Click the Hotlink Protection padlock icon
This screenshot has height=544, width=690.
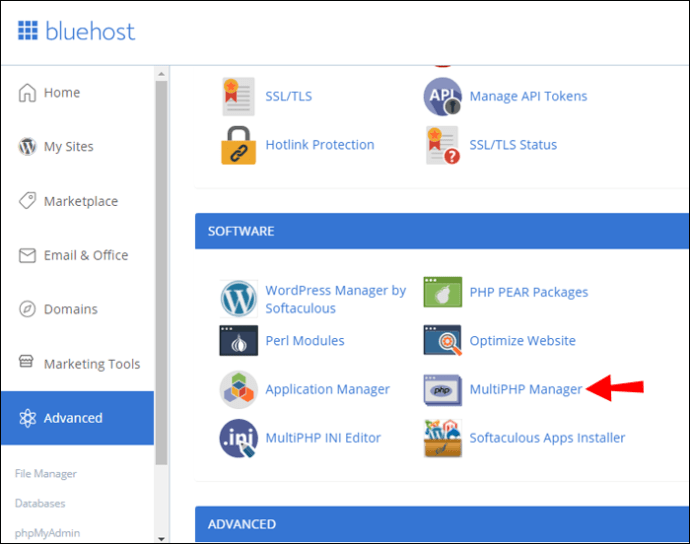click(x=239, y=145)
